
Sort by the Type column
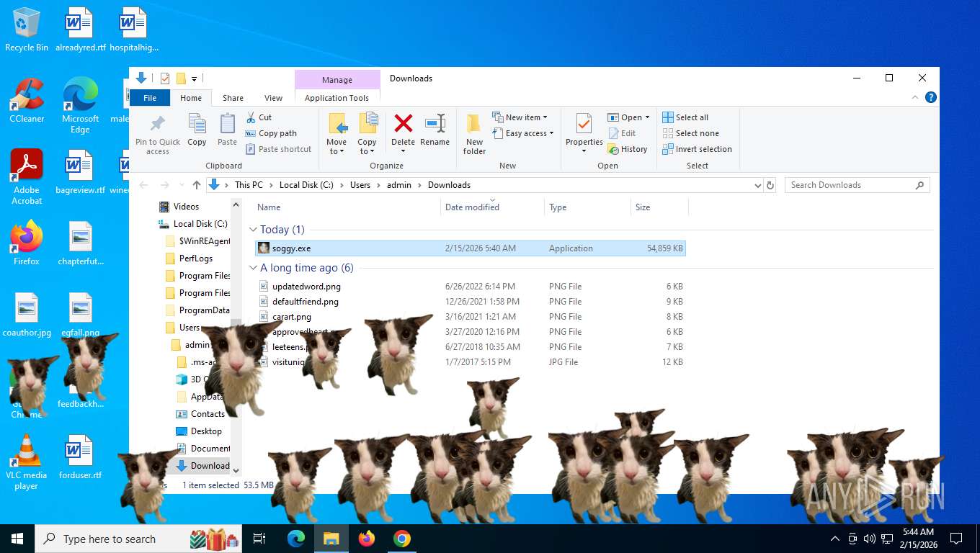558,207
